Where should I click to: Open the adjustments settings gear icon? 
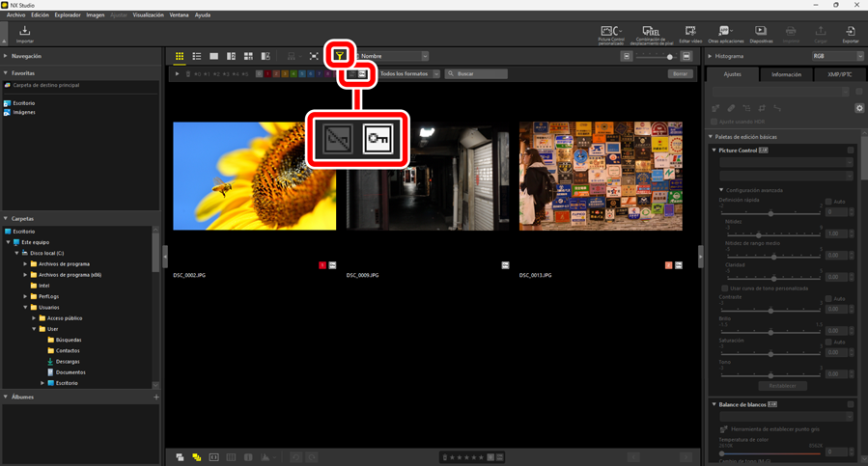pos(859,108)
